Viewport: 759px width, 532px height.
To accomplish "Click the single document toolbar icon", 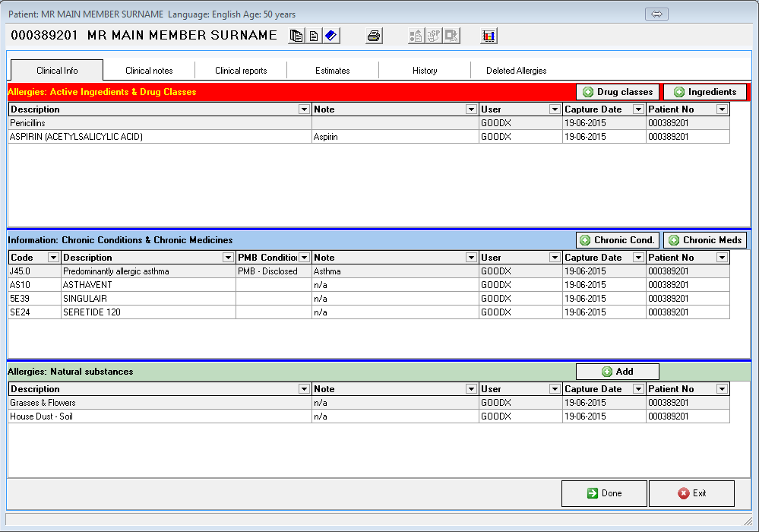I will (313, 36).
